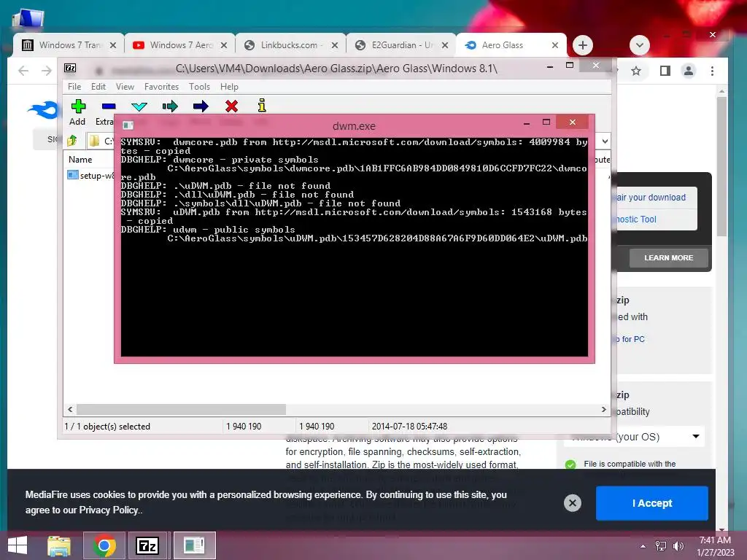
Task: Click the 7-Zip Copy arrow icon
Action: coord(170,106)
